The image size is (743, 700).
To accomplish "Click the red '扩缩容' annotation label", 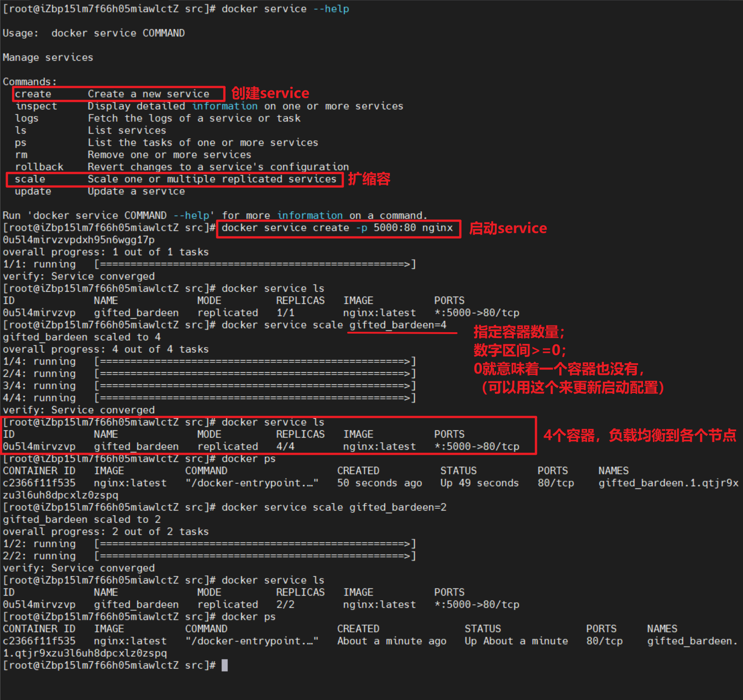I will tap(369, 179).
